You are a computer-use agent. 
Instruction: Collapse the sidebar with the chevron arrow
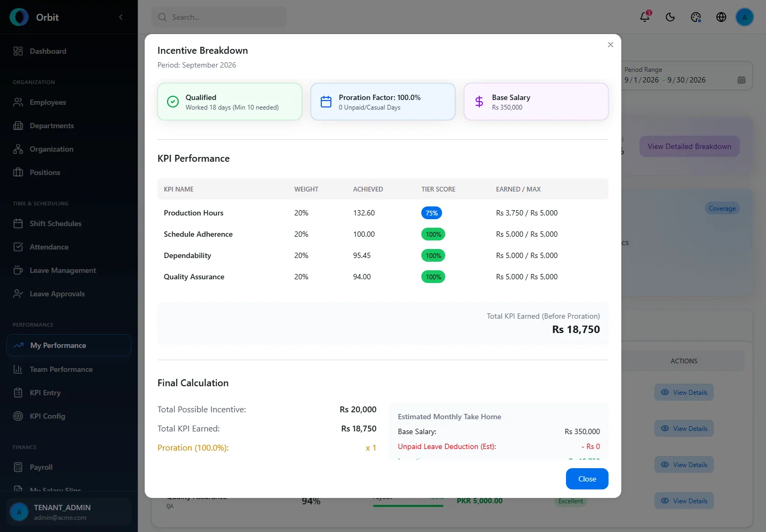pos(121,17)
